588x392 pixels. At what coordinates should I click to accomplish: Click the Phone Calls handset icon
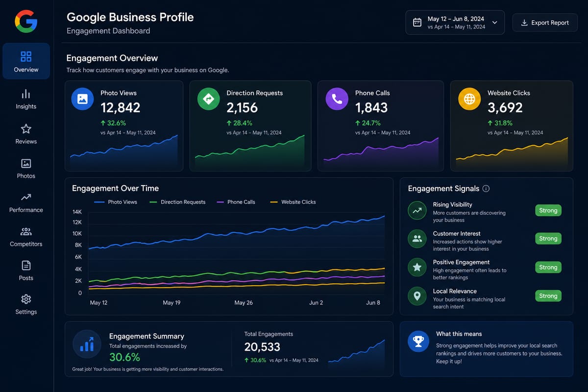[337, 99]
